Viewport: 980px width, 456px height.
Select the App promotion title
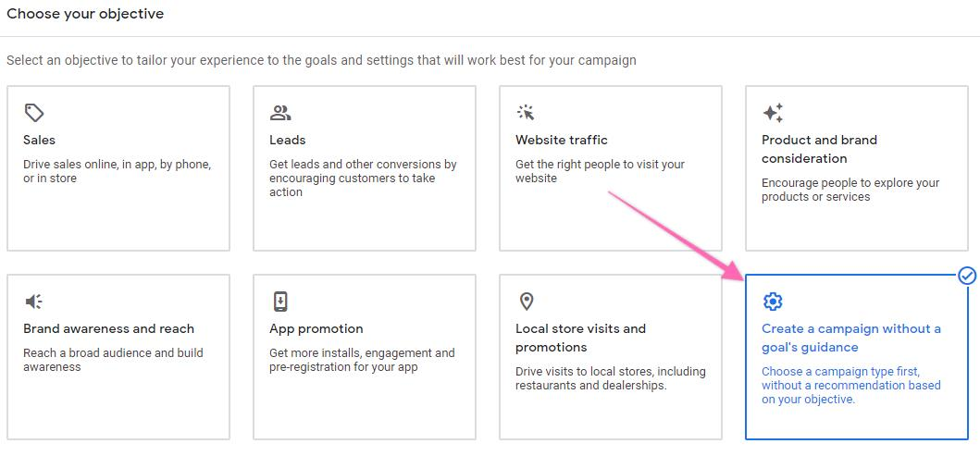[x=316, y=329]
